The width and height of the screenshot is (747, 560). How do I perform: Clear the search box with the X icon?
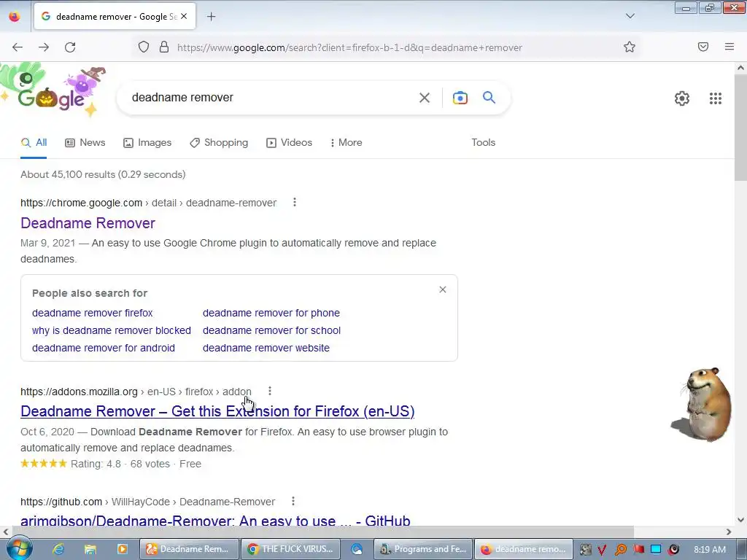point(424,98)
